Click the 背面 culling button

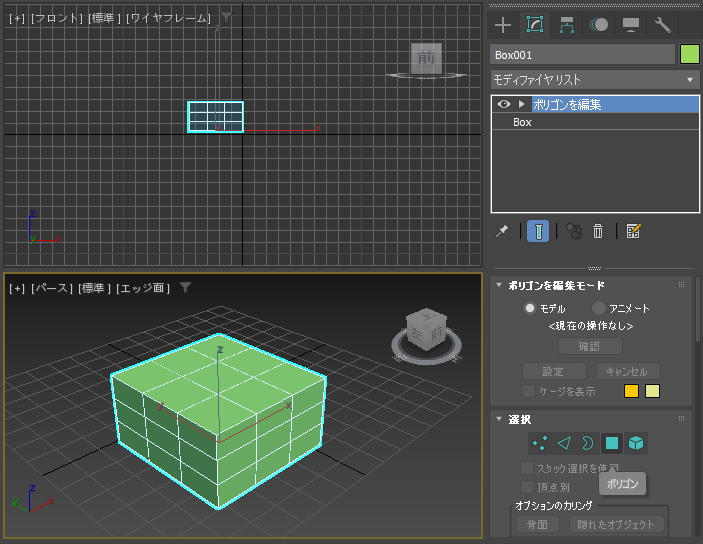pos(538,524)
